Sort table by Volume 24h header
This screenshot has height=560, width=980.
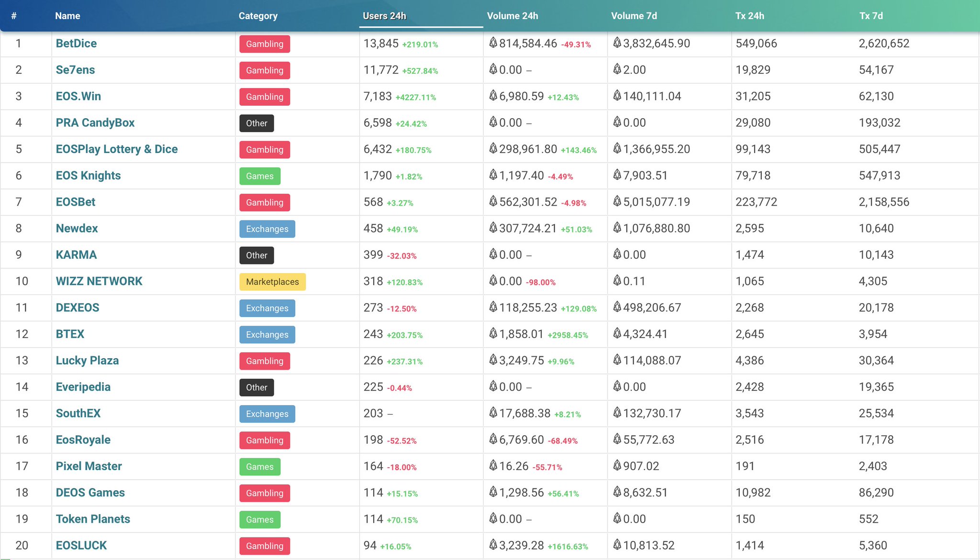coord(512,16)
